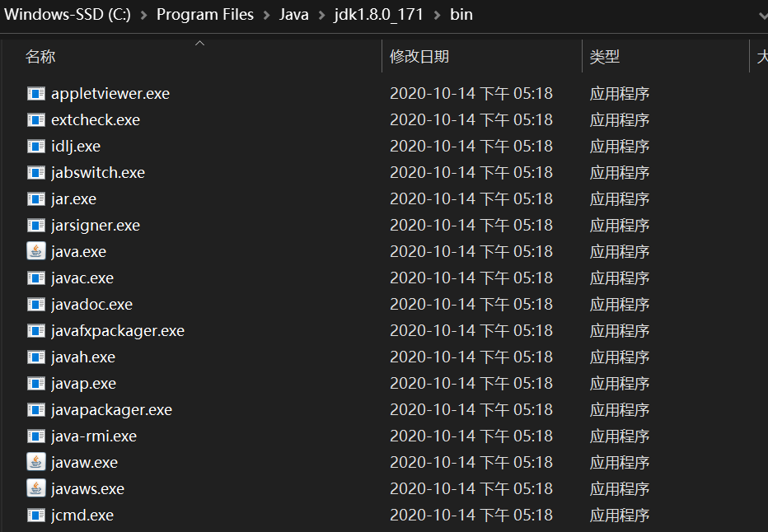
Task: Click the bin breadcrumb segment
Action: [x=461, y=14]
